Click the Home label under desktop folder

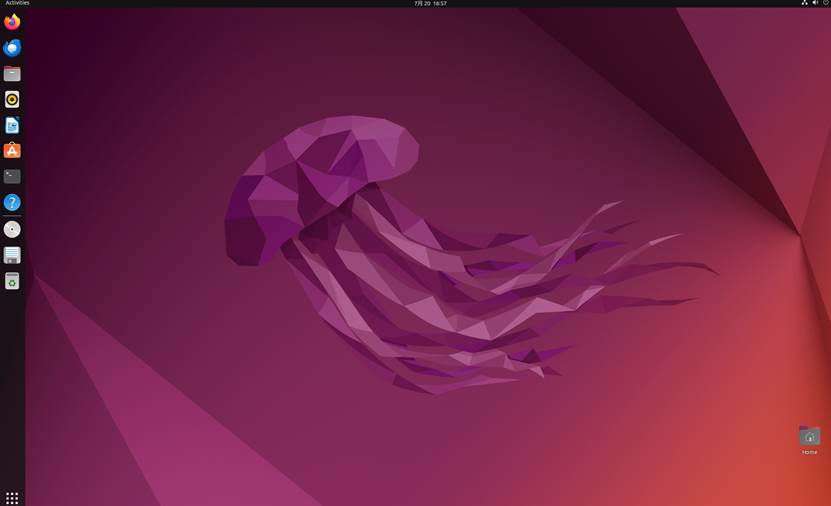(x=809, y=452)
